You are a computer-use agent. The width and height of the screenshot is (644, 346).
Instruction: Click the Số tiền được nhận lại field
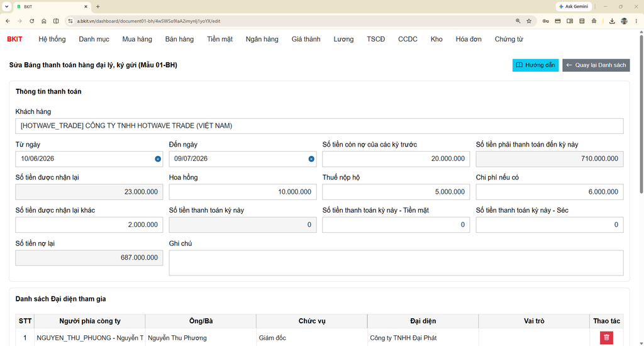pos(89,192)
